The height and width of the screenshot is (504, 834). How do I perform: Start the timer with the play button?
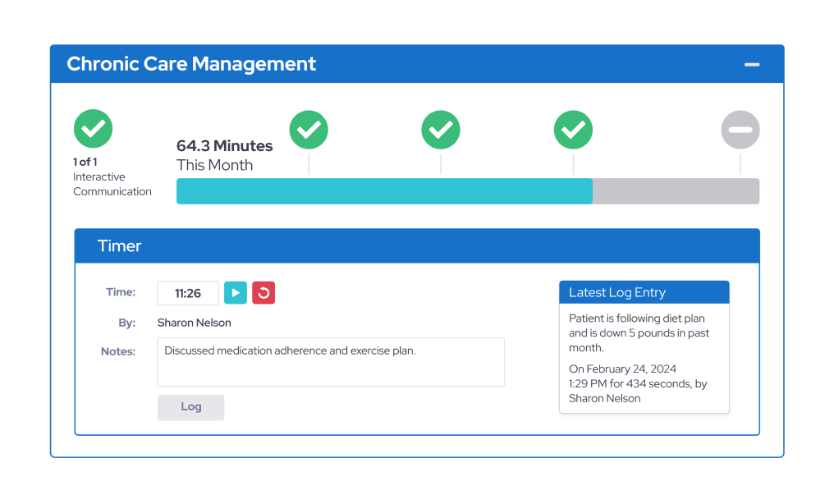pyautogui.click(x=236, y=293)
